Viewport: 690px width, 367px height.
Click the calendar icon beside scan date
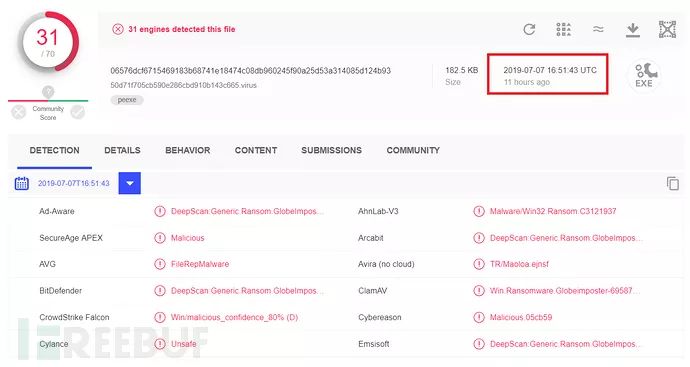(22, 183)
